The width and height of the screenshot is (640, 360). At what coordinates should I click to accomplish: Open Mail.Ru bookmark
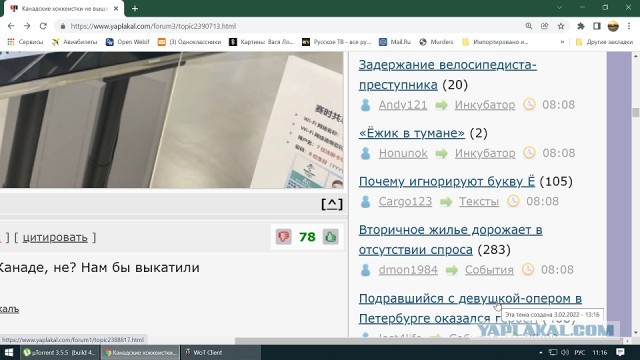(395, 42)
